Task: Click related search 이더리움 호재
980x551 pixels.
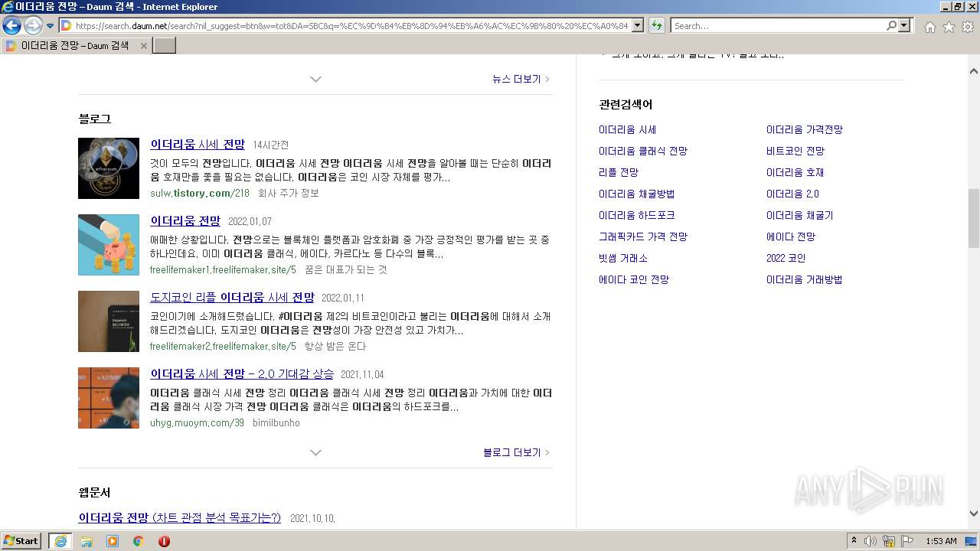Action: [795, 173]
